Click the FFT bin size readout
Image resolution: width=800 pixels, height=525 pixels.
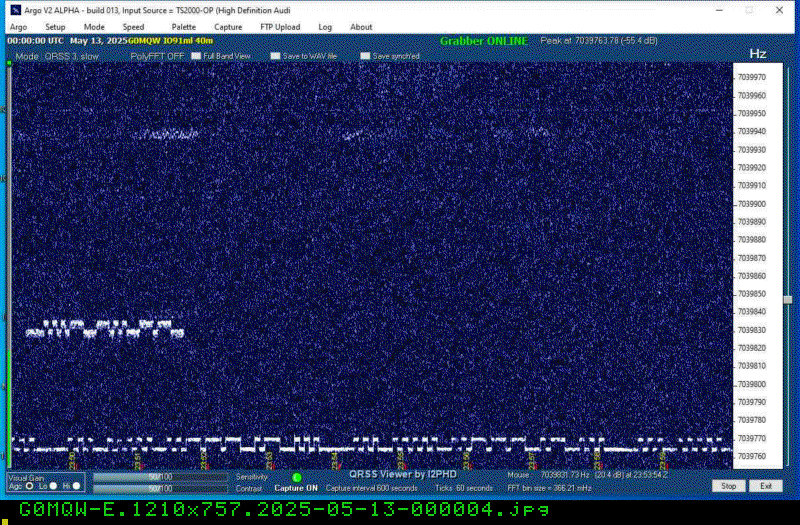[549, 488]
